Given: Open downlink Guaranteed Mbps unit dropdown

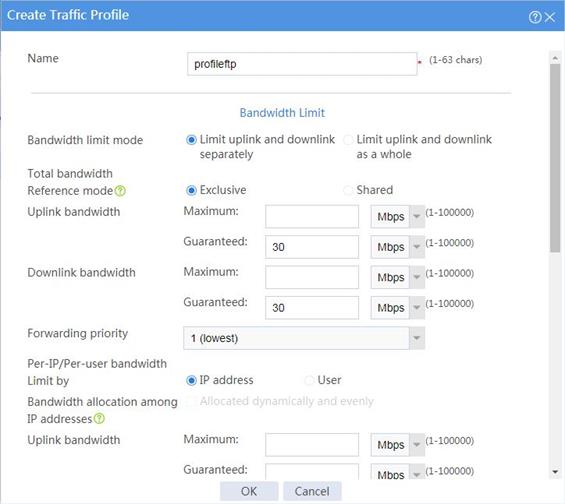Looking at the screenshot, I should pos(397,308).
